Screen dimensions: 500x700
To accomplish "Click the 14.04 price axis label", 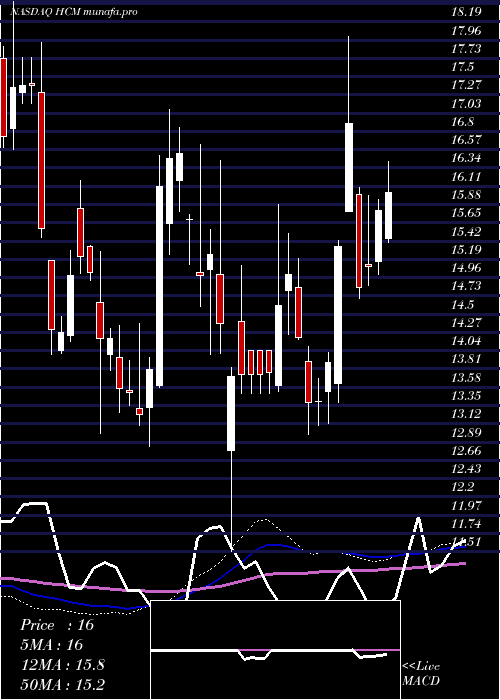I will [x=467, y=341].
